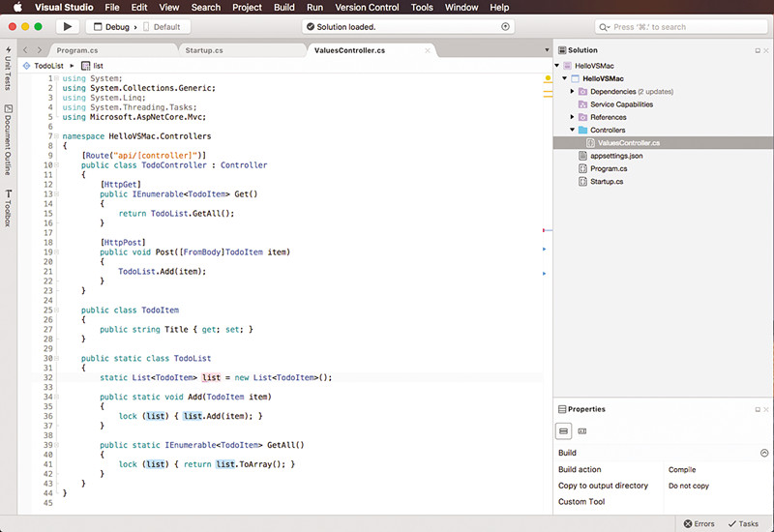Select appsettings.json in the Solution tree
The width and height of the screenshot is (774, 532).
616,155
